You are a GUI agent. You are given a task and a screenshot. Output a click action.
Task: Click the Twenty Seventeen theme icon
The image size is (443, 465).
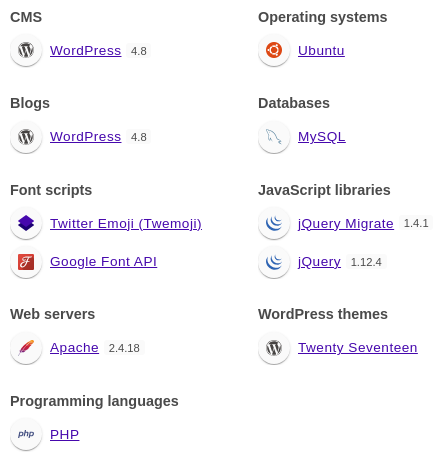click(274, 348)
